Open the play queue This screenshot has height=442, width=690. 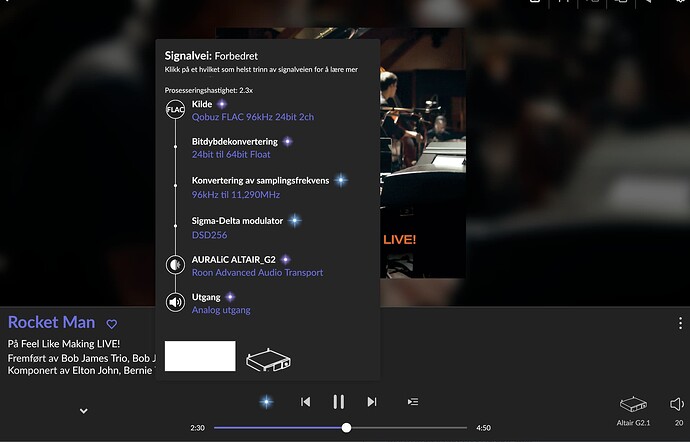[x=413, y=401]
